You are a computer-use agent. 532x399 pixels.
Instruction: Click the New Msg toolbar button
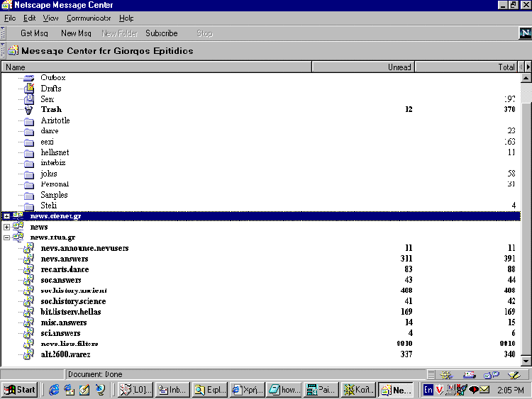coord(76,33)
